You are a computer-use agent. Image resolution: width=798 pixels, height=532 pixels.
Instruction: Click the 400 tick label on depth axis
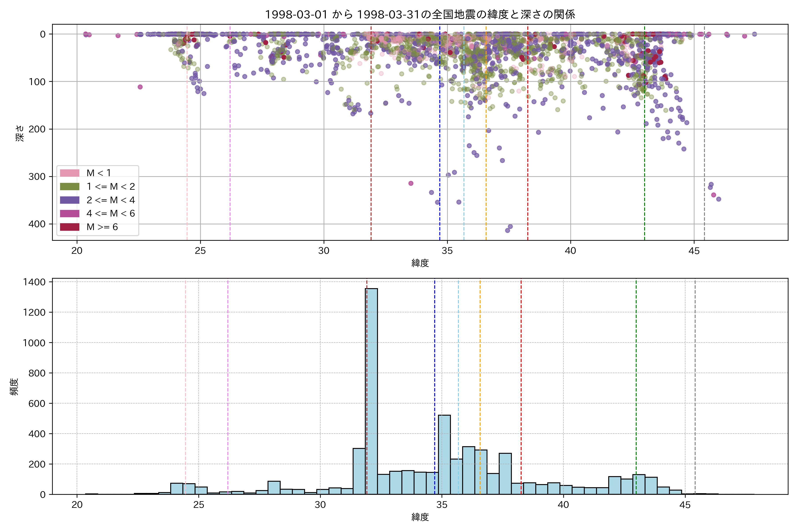37,224
